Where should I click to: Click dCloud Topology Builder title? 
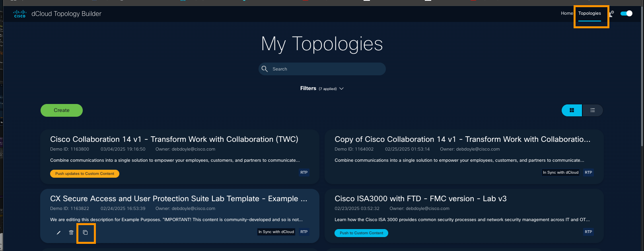66,14
